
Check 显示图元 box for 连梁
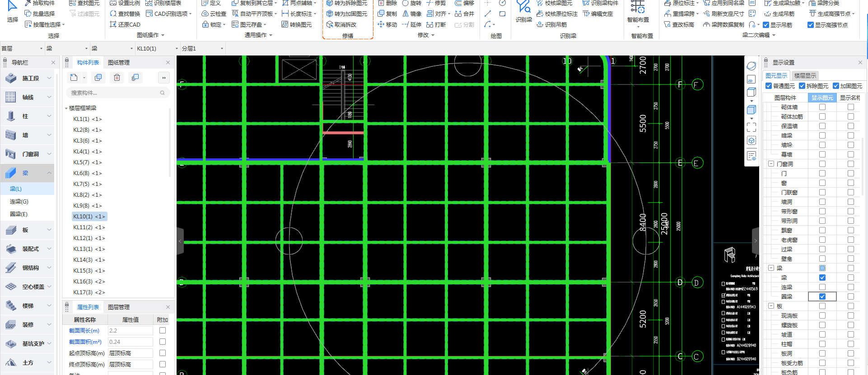click(822, 287)
